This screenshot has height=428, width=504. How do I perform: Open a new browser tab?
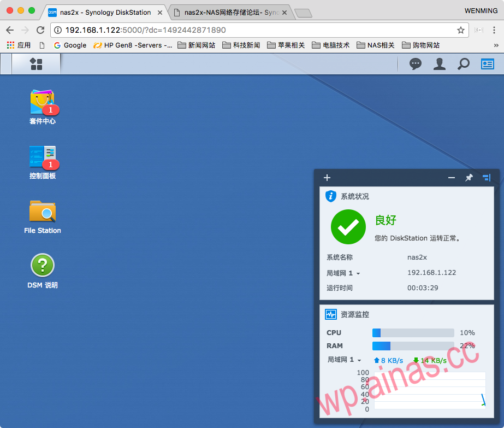303,13
